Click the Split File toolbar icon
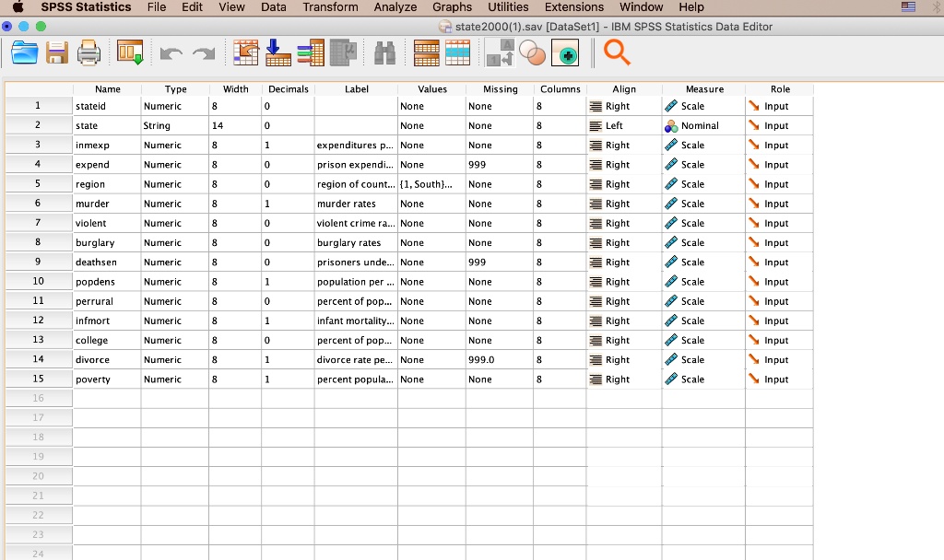 click(x=425, y=52)
